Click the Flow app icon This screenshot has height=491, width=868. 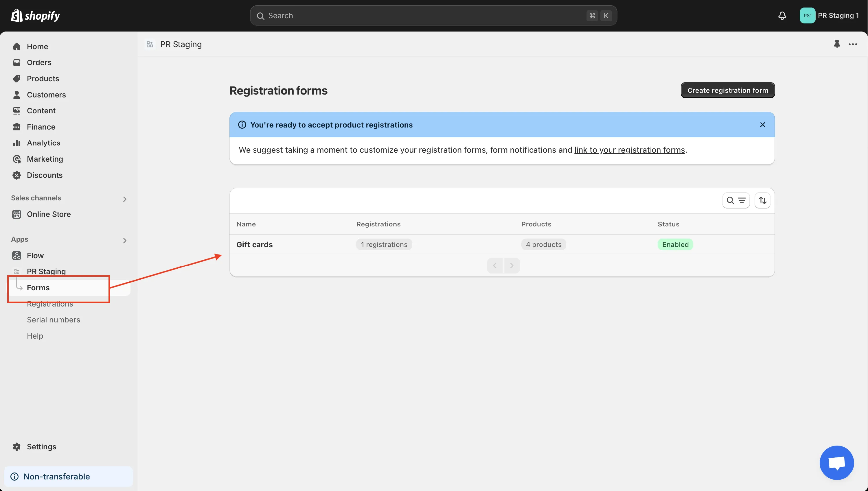pyautogui.click(x=16, y=256)
